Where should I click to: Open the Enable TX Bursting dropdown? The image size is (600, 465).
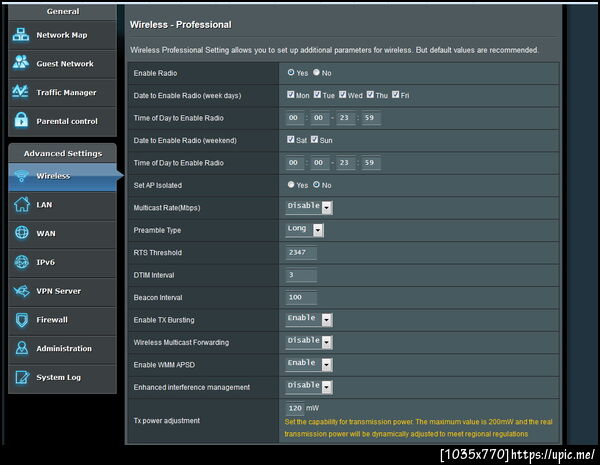pyautogui.click(x=309, y=319)
